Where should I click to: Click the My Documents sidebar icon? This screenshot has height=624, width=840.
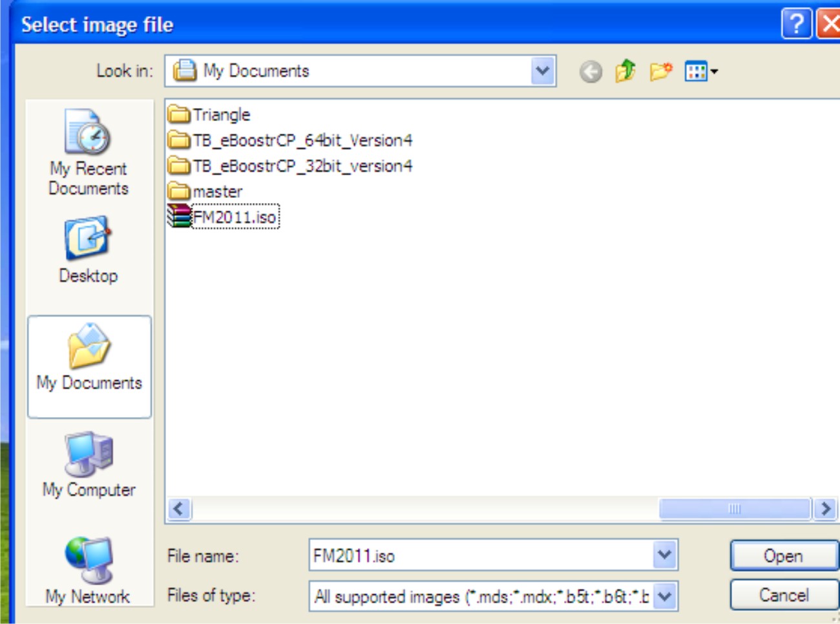pyautogui.click(x=89, y=359)
